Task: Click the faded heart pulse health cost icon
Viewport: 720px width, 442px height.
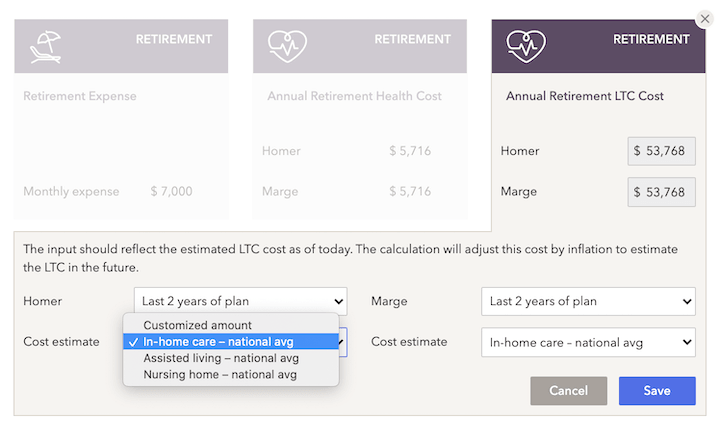Action: point(287,46)
